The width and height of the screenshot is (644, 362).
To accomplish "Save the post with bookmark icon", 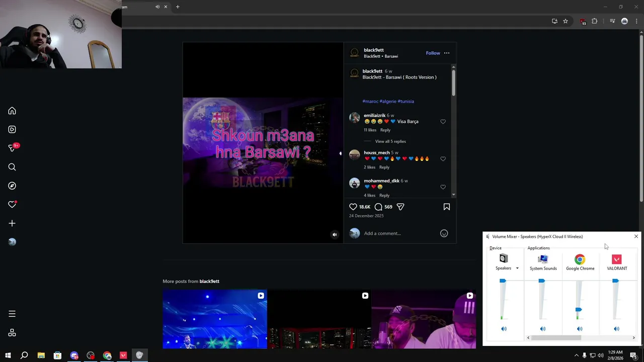I will click(446, 207).
